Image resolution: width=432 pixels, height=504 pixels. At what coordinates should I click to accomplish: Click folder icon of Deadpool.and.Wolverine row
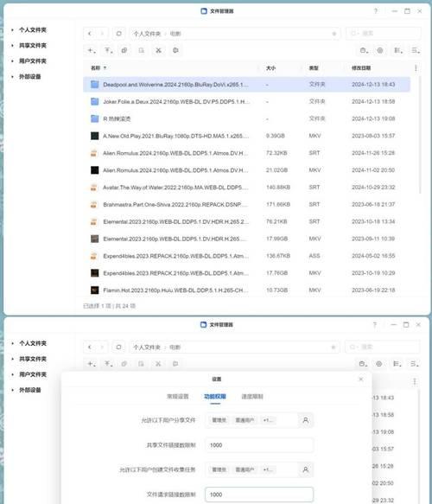(94, 84)
